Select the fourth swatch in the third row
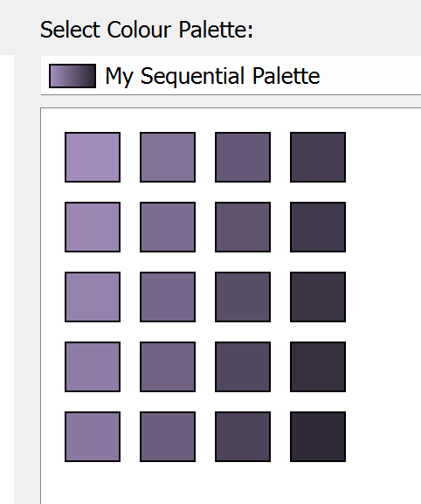The height and width of the screenshot is (504, 421). pos(318,297)
